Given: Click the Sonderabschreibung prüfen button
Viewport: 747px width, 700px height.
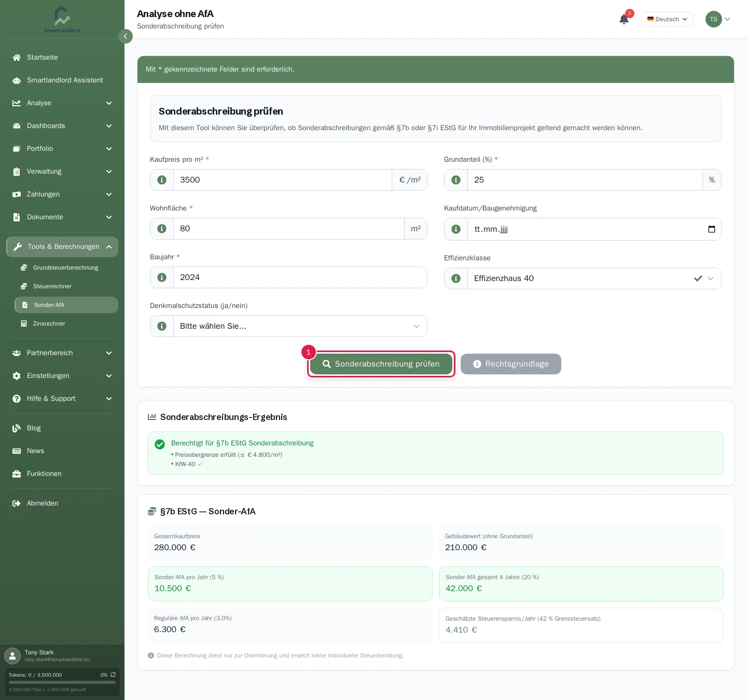Looking at the screenshot, I should click(x=381, y=364).
